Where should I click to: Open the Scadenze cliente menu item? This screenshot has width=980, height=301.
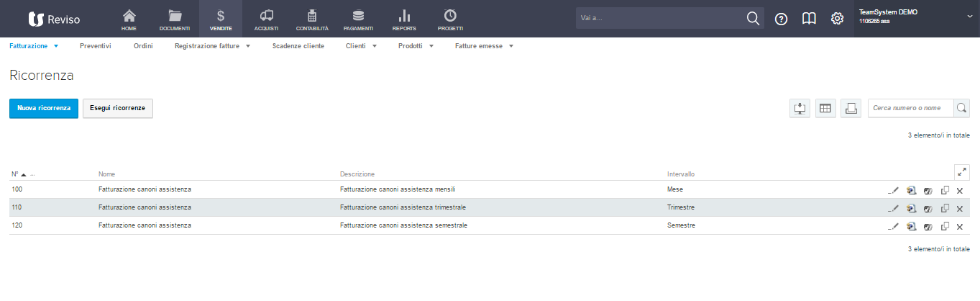click(x=298, y=46)
